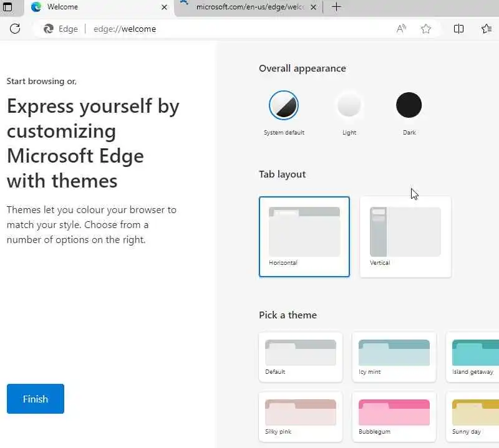Open the Favorites list icon
The width and height of the screenshot is (499, 448).
(x=487, y=29)
